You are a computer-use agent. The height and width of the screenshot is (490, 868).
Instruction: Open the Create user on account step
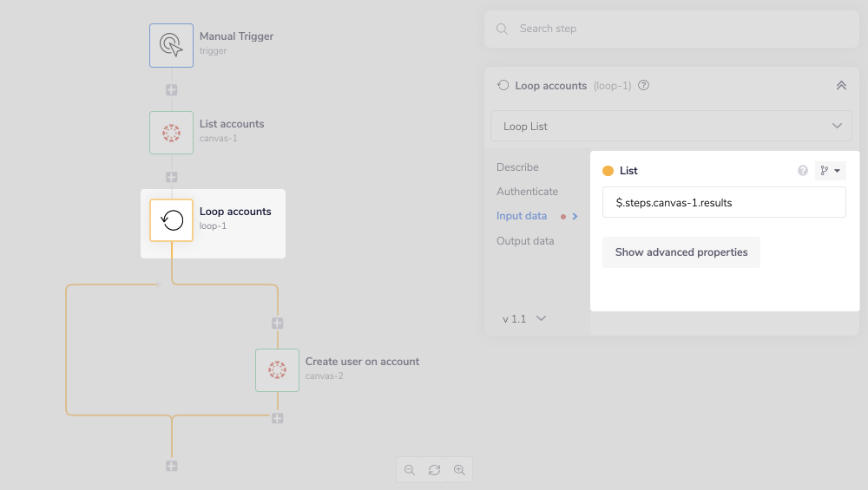(277, 370)
